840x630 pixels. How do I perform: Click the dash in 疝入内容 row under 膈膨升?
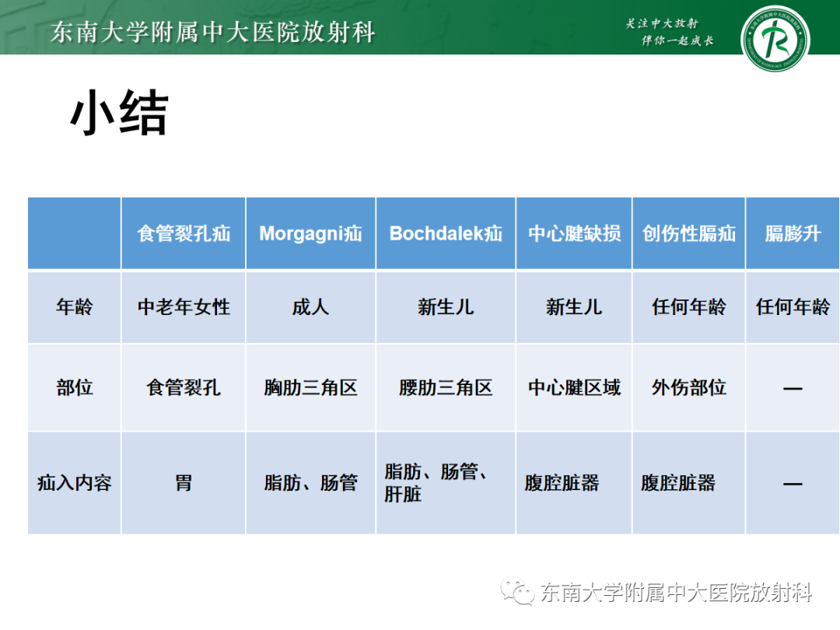click(793, 484)
